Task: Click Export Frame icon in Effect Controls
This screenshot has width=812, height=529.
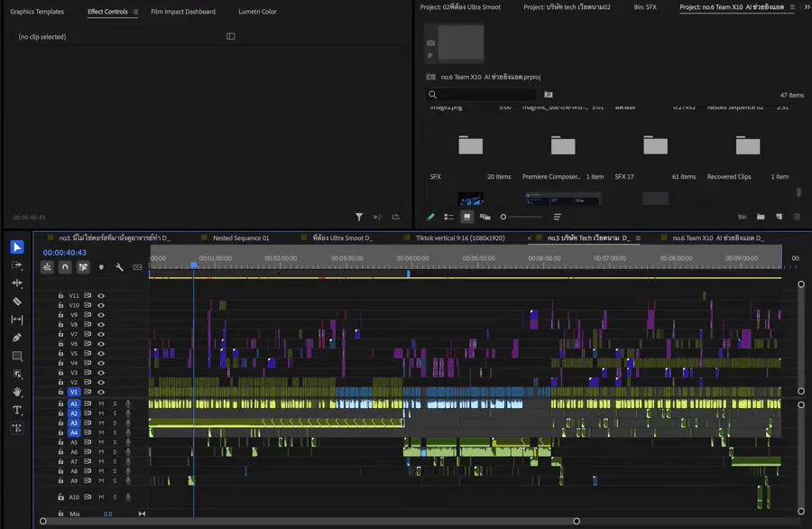Action: click(x=396, y=217)
